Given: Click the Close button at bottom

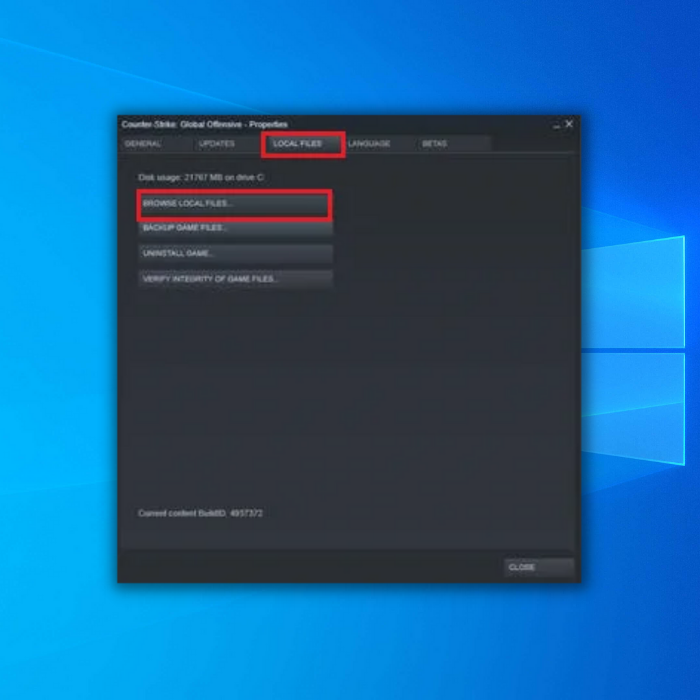Looking at the screenshot, I should (x=539, y=567).
